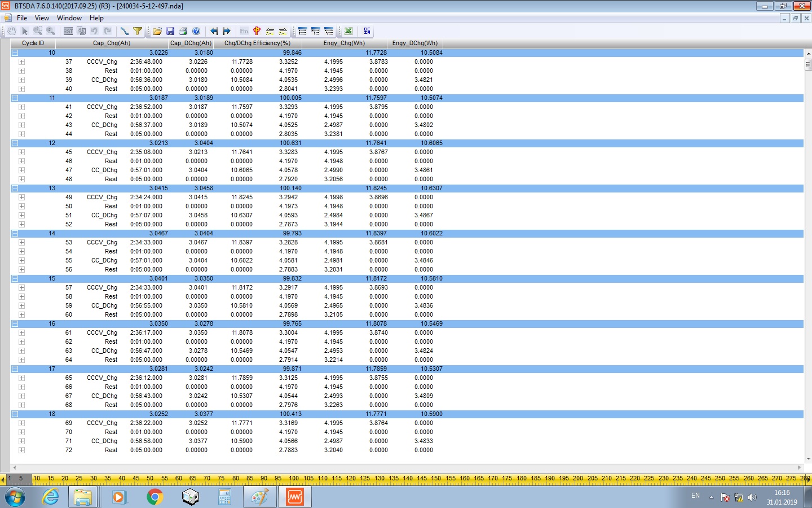Image resolution: width=812 pixels, height=508 pixels.
Task: Launch Internet Explorer from taskbar
Action: pyautogui.click(x=51, y=497)
